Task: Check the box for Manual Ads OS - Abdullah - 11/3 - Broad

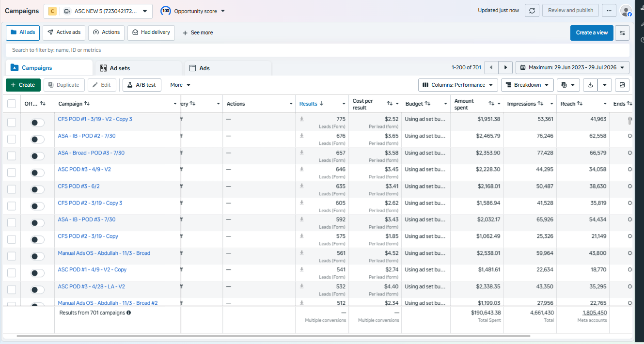Action: pyautogui.click(x=12, y=256)
